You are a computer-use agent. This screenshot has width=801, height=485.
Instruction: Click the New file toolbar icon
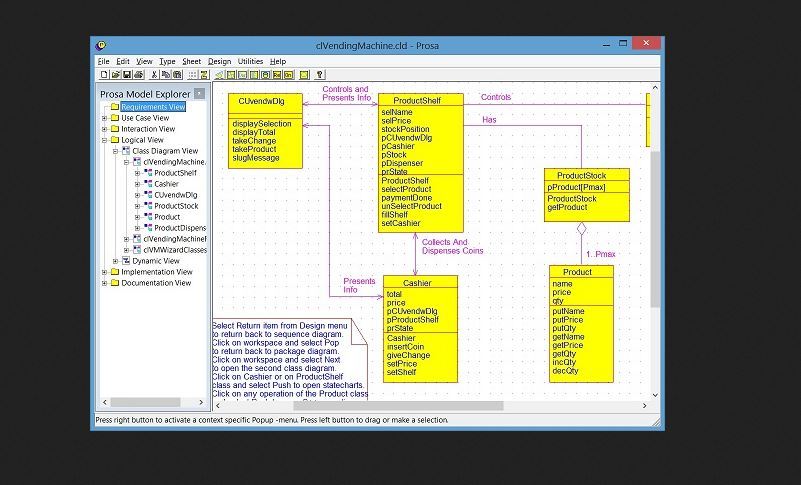pyautogui.click(x=104, y=75)
